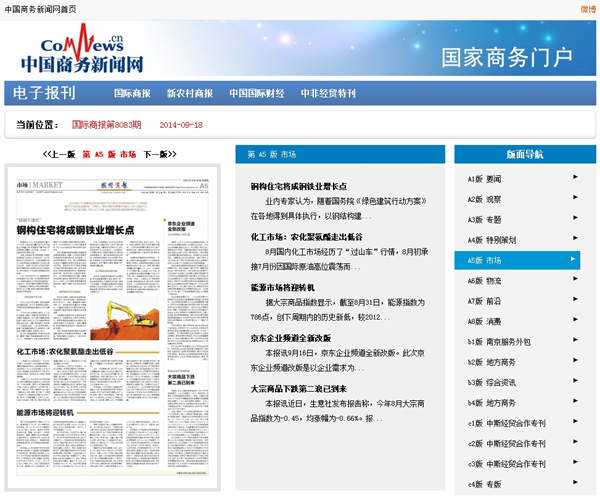Screen dimensions: 600x496
Task: Click the arrow icon beside c4版 专版
Action: [574, 484]
